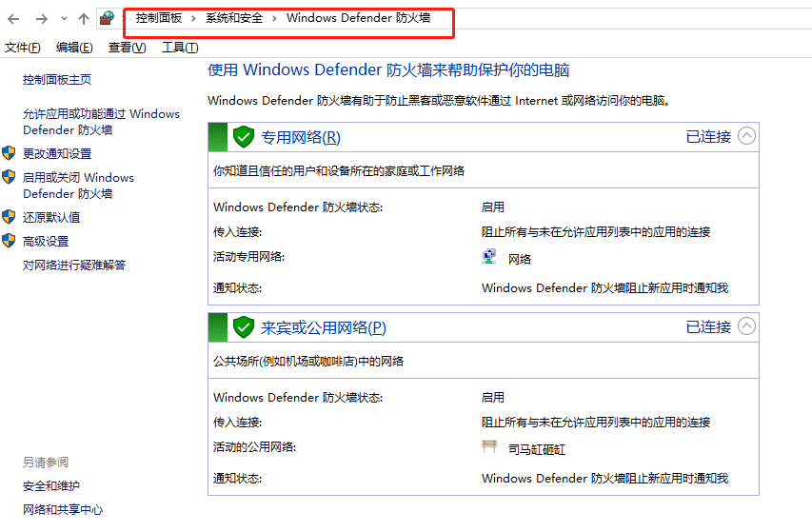
Task: Click 已连接 status of 来宾或公用网络
Action: (708, 327)
